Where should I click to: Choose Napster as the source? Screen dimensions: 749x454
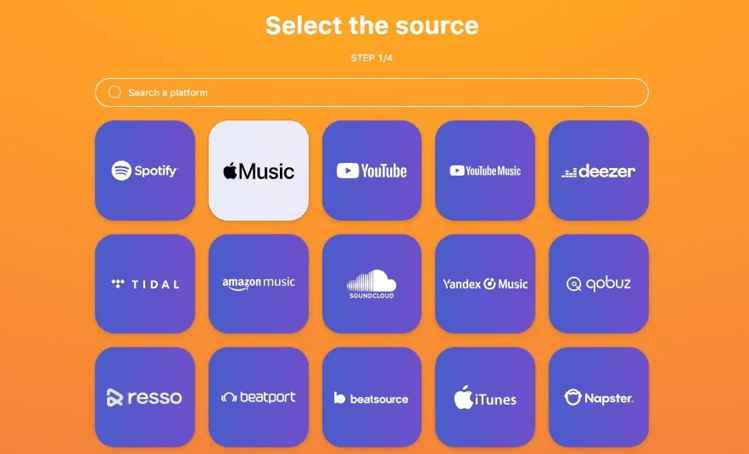click(x=599, y=397)
